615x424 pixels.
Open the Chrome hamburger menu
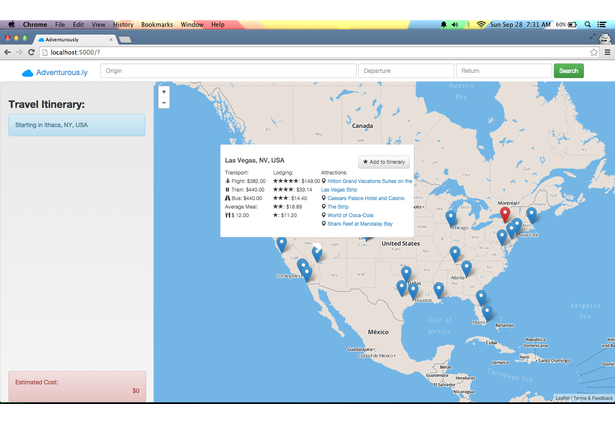[x=607, y=52]
